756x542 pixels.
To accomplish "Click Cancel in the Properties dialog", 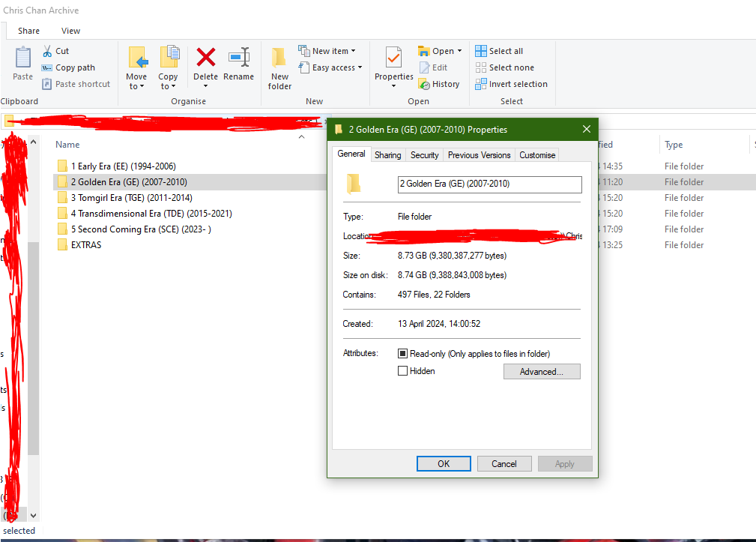I will pos(504,463).
